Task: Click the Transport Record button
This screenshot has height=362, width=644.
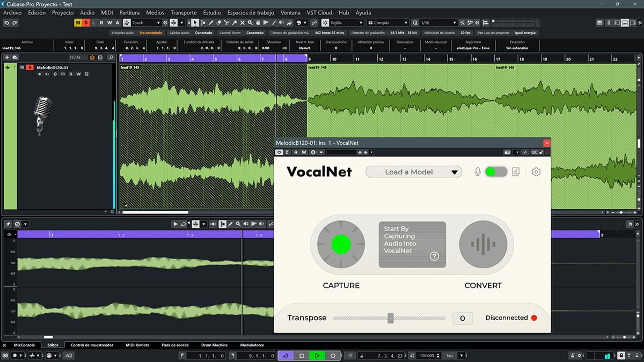Action: [333, 356]
